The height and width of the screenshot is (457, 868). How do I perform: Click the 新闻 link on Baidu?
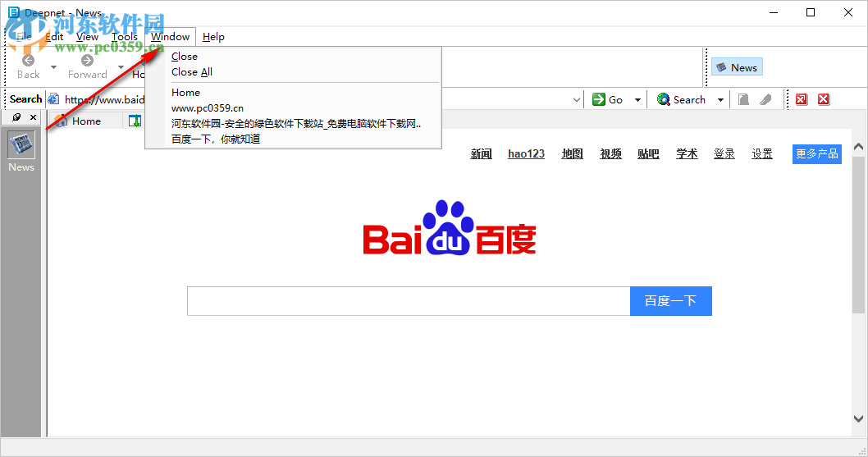481,153
